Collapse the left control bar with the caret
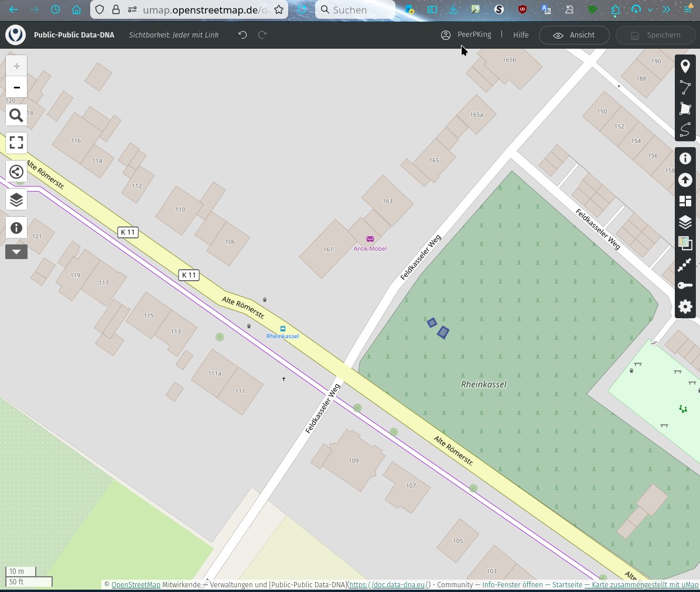The height and width of the screenshot is (592, 700). point(16,251)
